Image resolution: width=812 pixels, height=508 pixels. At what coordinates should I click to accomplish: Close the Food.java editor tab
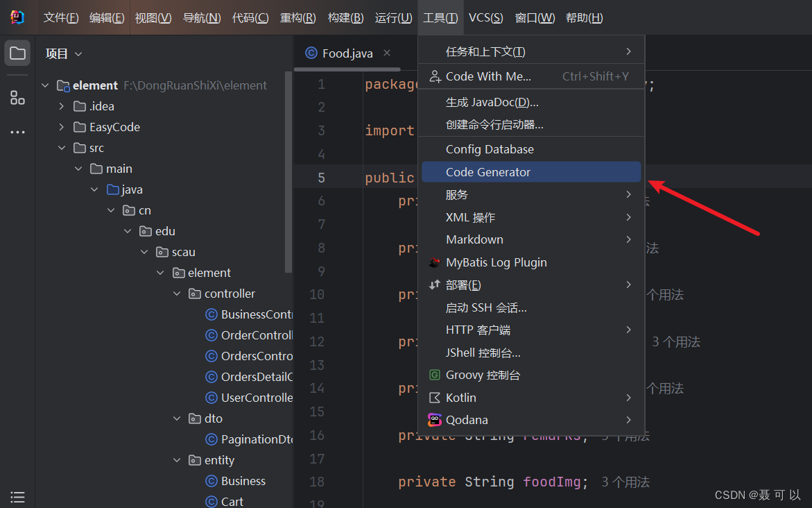point(387,53)
